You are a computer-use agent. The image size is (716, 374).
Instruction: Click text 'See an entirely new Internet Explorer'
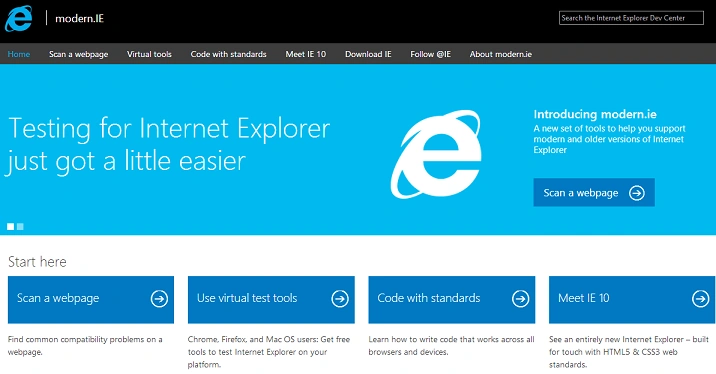[x=629, y=352]
